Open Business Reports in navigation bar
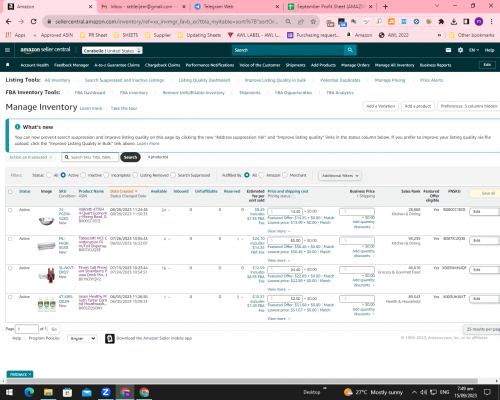 435,65
